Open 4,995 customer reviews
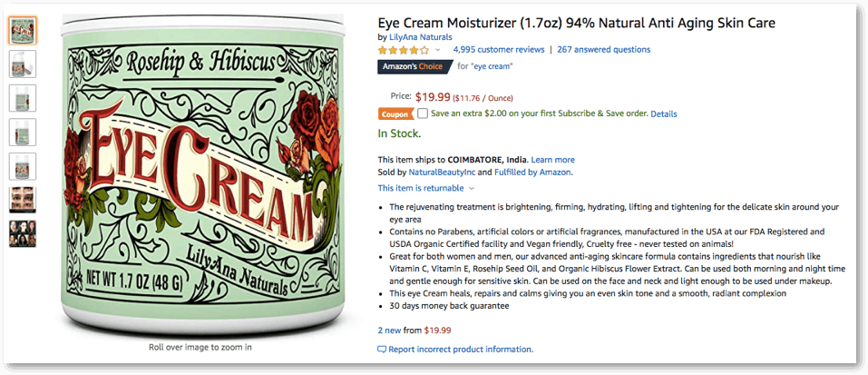 (498, 50)
